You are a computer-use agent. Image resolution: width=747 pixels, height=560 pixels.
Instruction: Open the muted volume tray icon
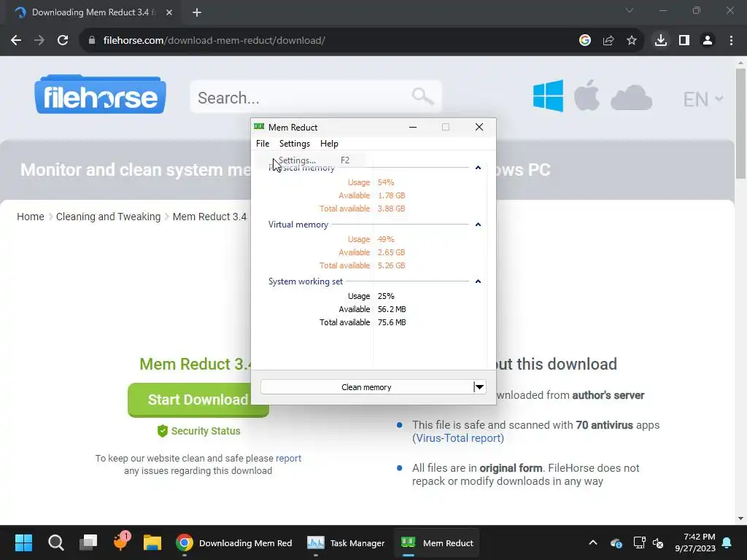[658, 542]
